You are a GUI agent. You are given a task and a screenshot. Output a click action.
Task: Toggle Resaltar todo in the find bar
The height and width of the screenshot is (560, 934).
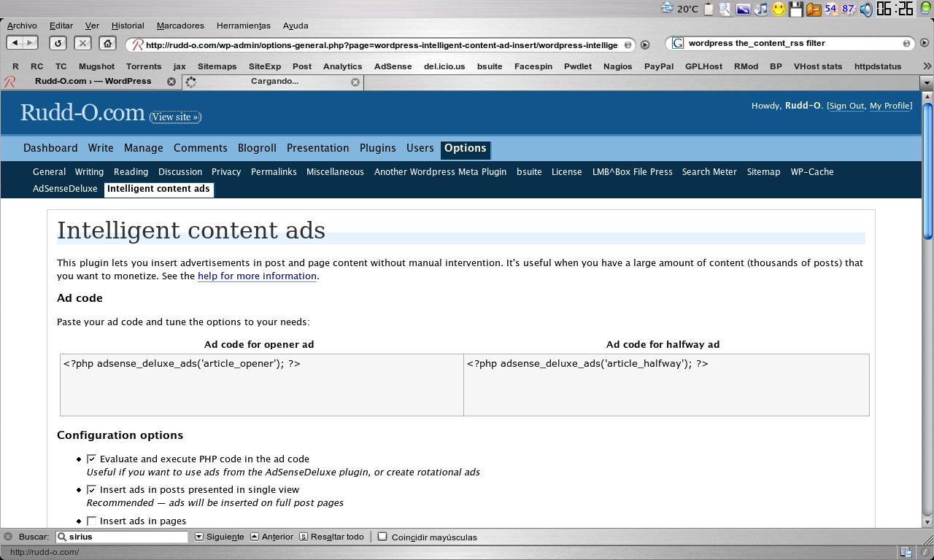point(331,537)
